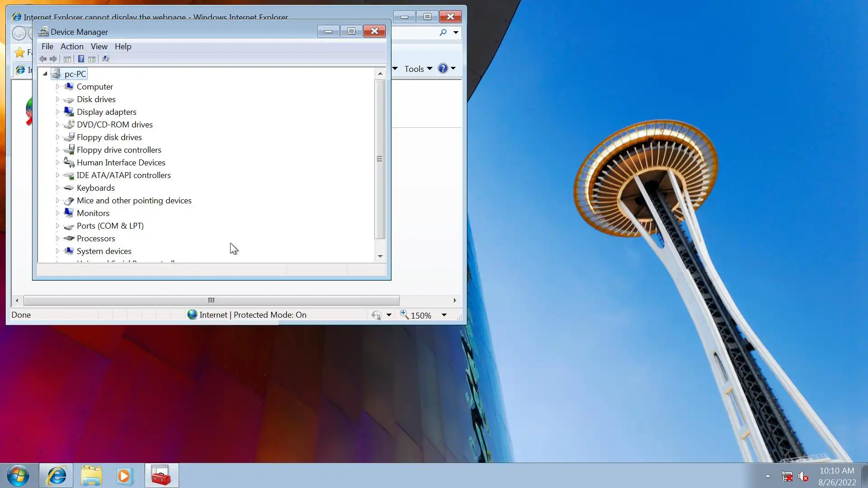This screenshot has width=868, height=488.
Task: Open the Action menu
Action: 72,47
